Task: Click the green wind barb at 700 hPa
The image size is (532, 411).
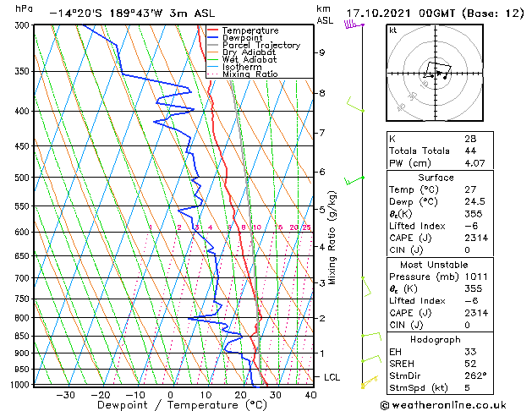Action: coord(366,287)
